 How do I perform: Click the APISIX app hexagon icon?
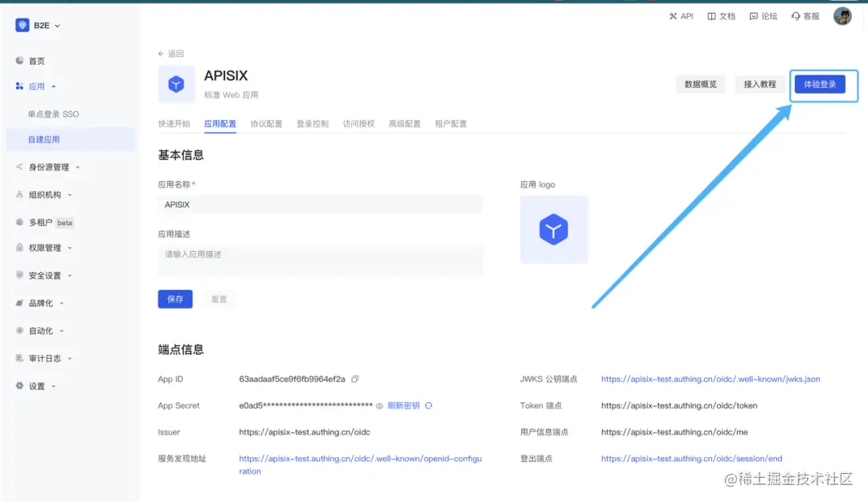tap(176, 84)
